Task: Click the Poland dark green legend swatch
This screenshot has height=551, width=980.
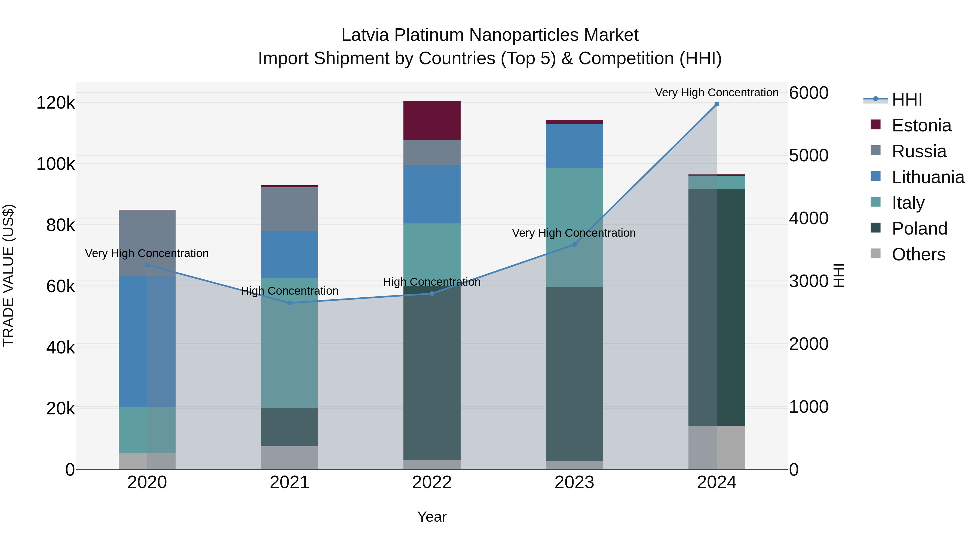Action: [x=875, y=228]
